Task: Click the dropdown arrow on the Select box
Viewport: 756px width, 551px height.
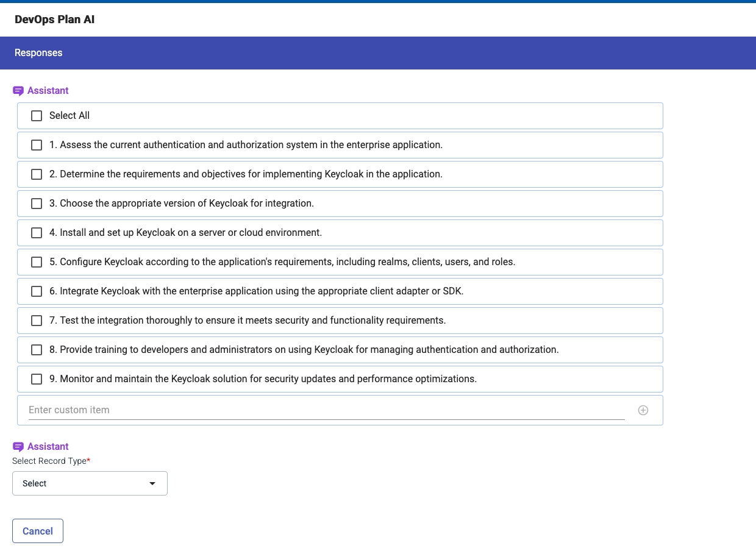Action: [x=152, y=483]
